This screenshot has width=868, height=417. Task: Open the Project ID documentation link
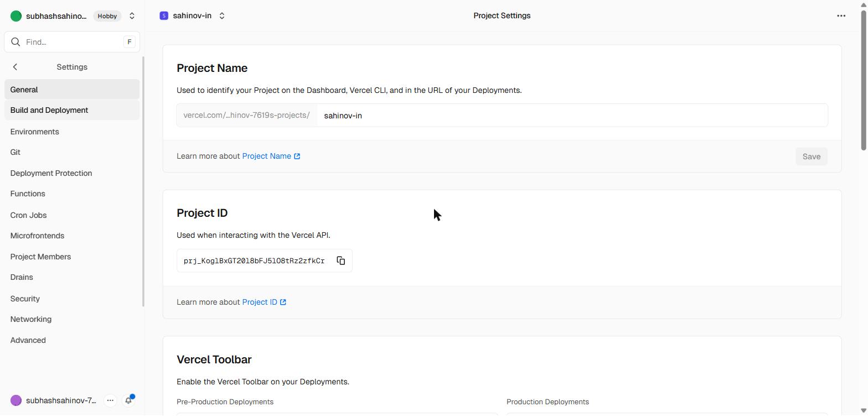(264, 302)
